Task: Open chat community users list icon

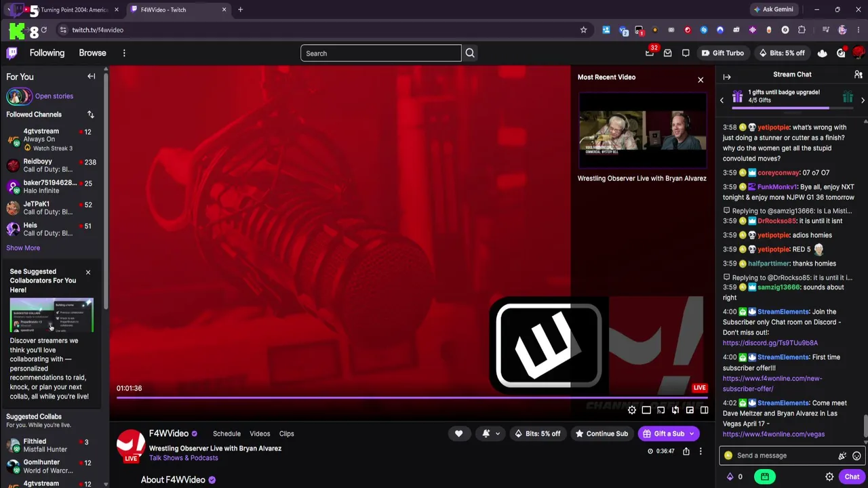Action: click(x=859, y=75)
